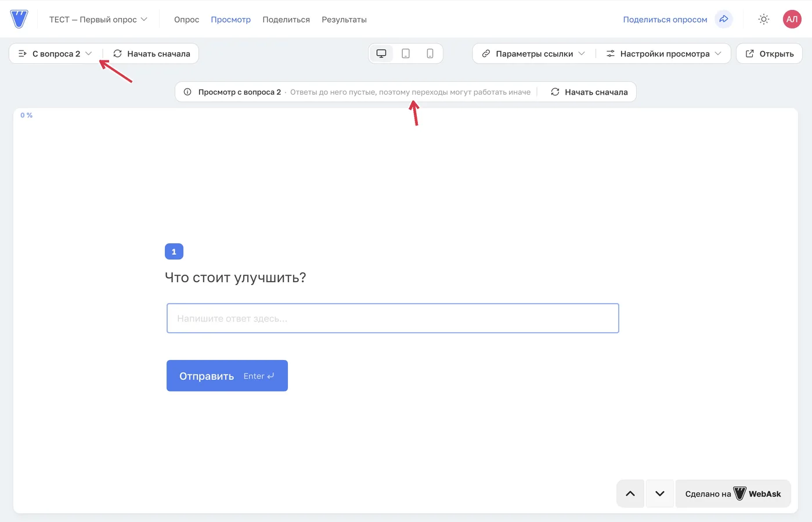Image resolution: width=812 pixels, height=522 pixels.
Task: Open the 'Результаты' tab
Action: [344, 19]
